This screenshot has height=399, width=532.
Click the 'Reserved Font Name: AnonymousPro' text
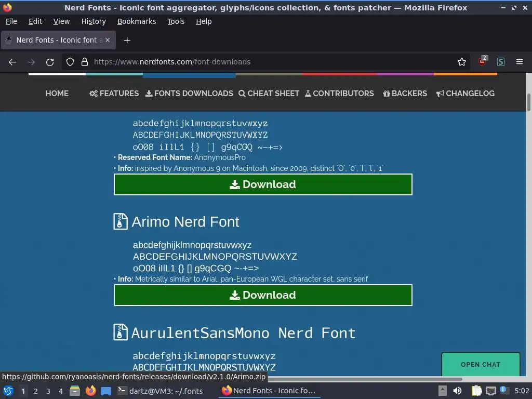tap(181, 157)
